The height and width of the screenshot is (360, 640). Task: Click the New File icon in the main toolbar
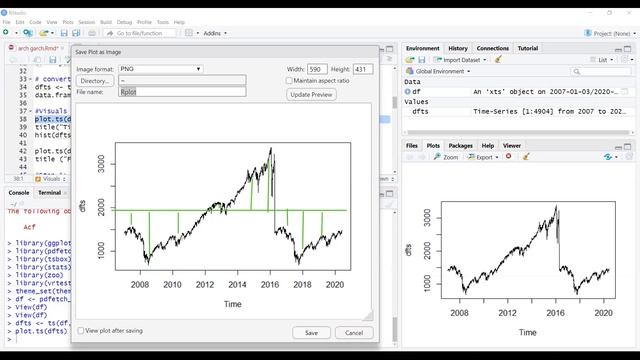pos(6,33)
